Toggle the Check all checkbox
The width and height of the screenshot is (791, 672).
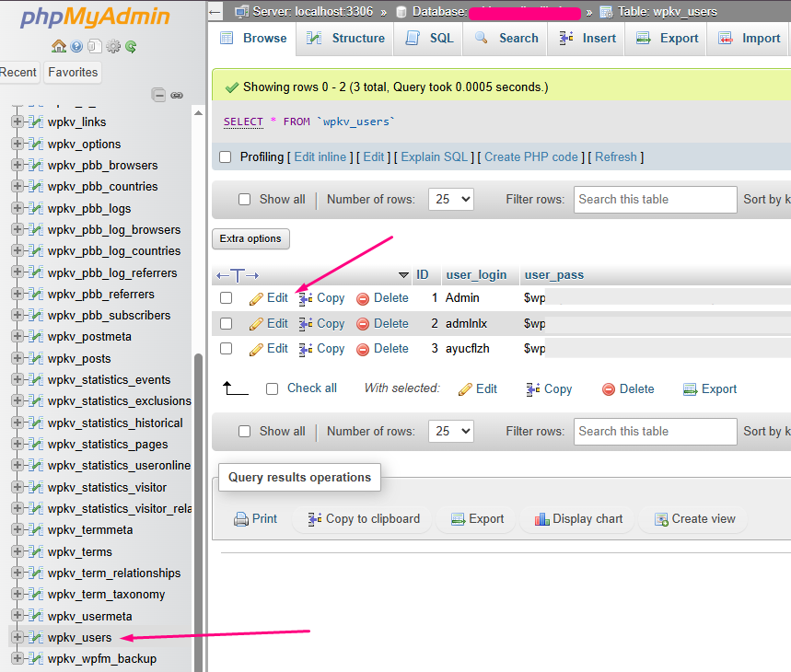(x=272, y=388)
